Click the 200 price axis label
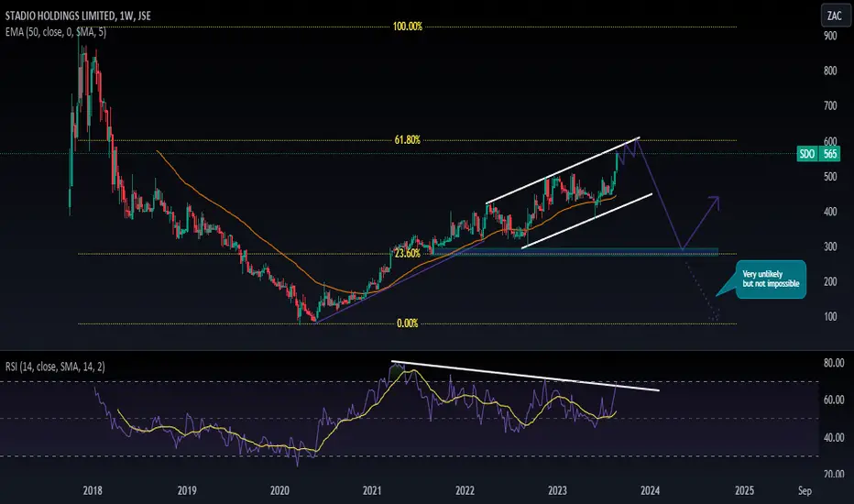The image size is (854, 504). coord(830,281)
